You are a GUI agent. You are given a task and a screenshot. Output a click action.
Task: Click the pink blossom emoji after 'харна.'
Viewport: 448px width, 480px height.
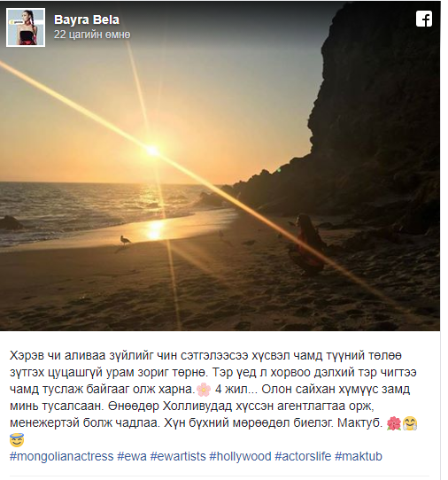pyautogui.click(x=204, y=390)
